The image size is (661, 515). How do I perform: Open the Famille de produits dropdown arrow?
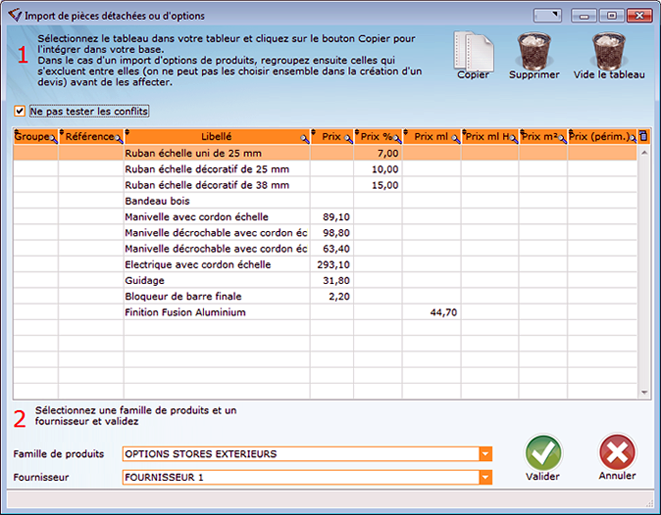485,454
